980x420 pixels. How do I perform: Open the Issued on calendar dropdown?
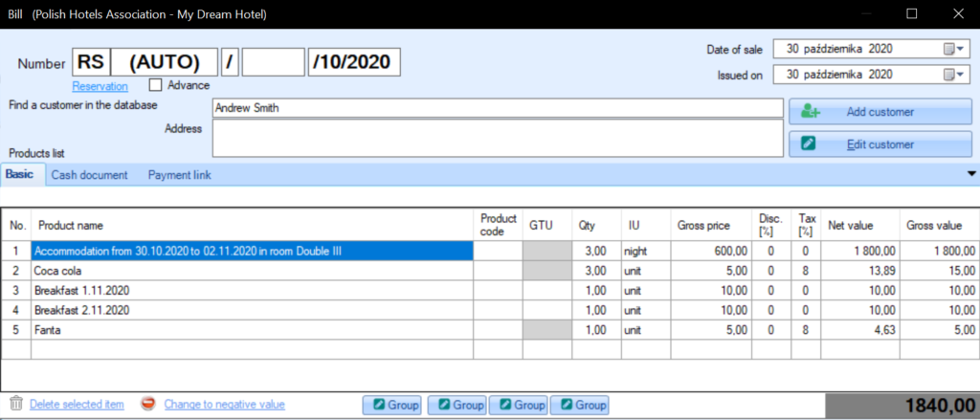point(954,75)
